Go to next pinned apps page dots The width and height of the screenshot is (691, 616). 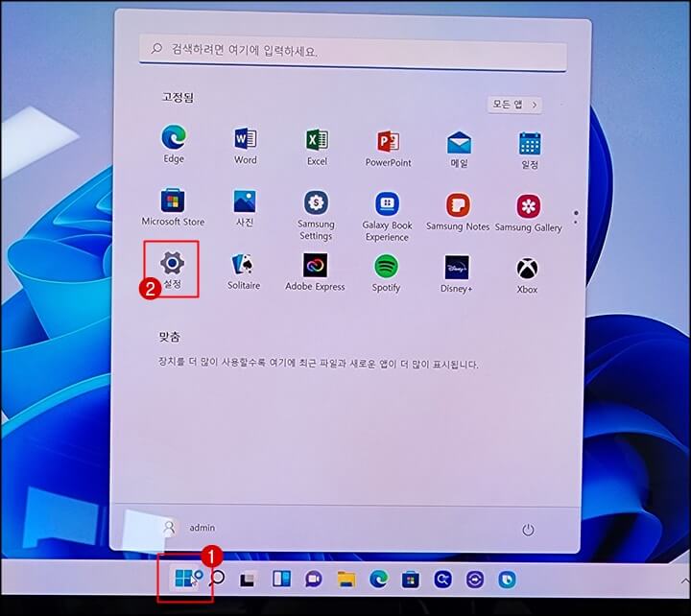tap(576, 217)
